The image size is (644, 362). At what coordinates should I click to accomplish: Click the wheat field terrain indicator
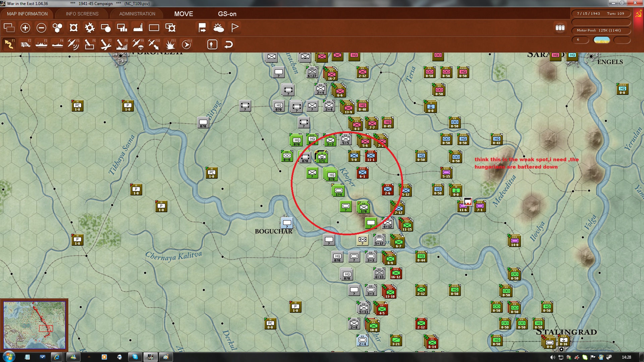pos(602,40)
